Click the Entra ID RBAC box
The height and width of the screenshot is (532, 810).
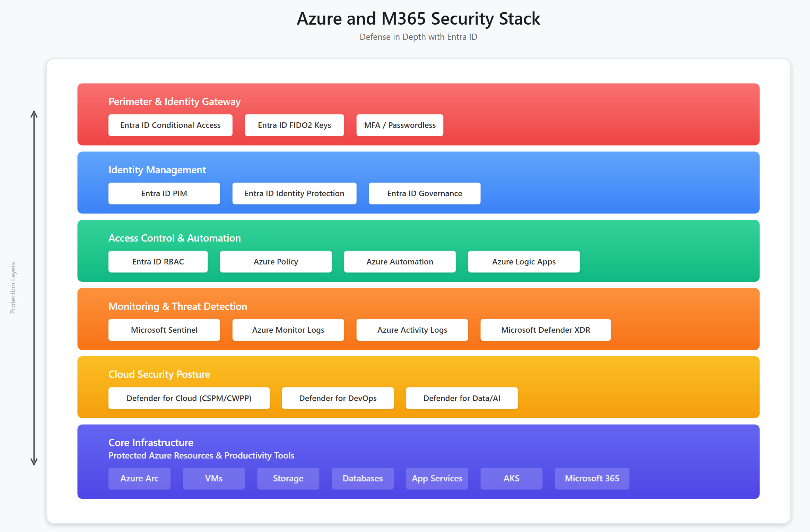pos(158,262)
